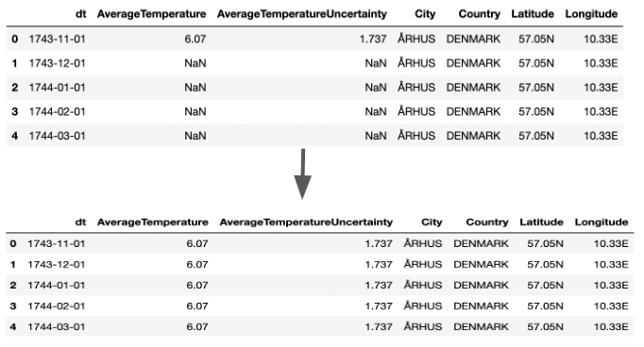Select the first NaN under AverageTemperature

[x=195, y=63]
